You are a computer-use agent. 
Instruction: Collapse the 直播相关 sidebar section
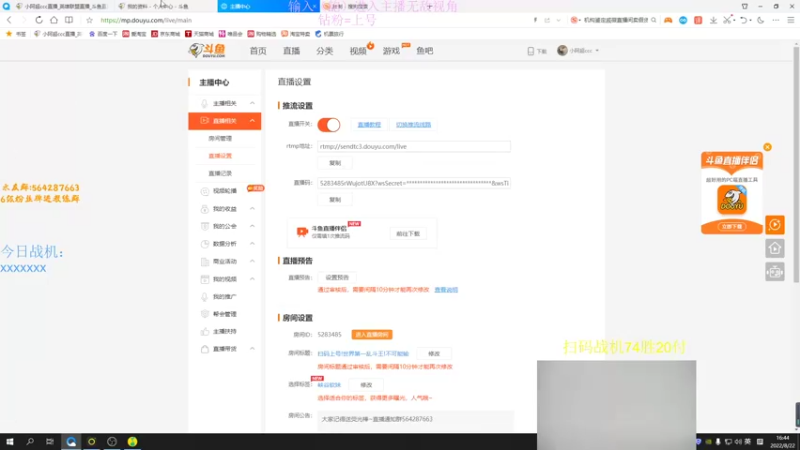click(252, 121)
